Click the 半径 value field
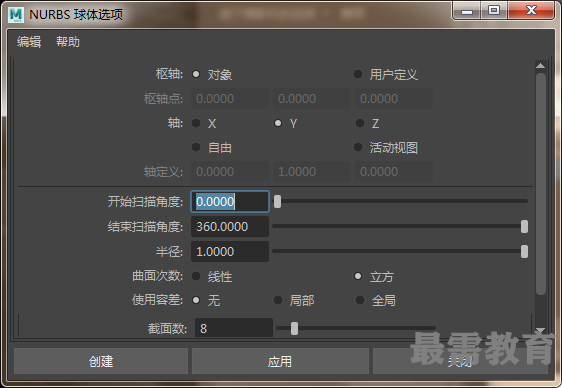Image resolution: width=562 pixels, height=388 pixels. point(230,252)
